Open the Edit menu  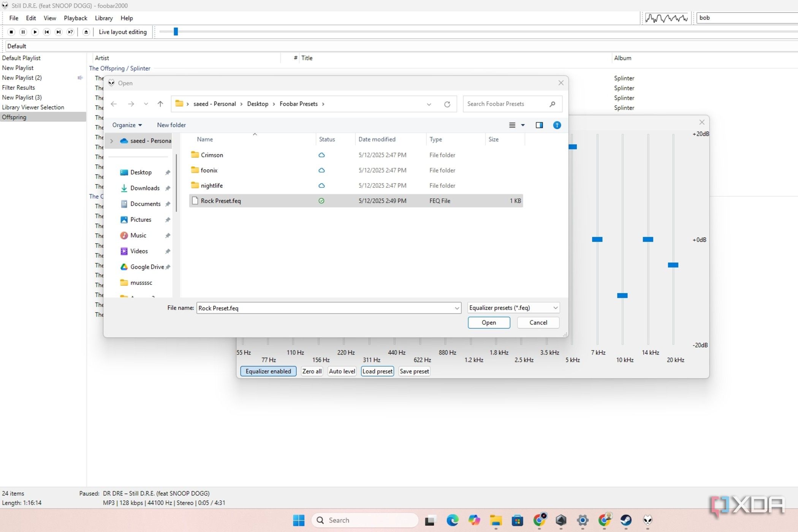tap(31, 18)
